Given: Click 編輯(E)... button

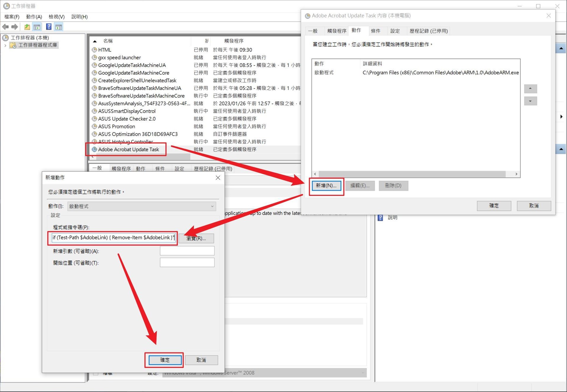Looking at the screenshot, I should [x=360, y=186].
